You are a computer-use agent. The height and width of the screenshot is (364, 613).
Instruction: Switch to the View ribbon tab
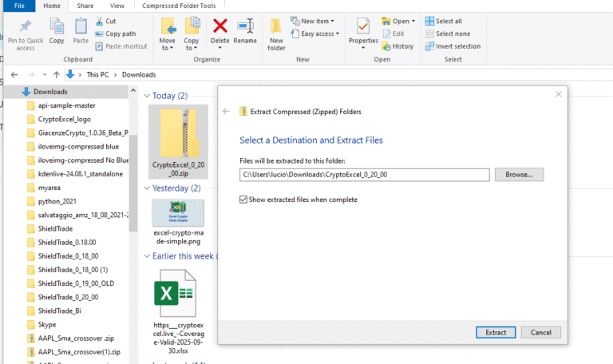[117, 6]
